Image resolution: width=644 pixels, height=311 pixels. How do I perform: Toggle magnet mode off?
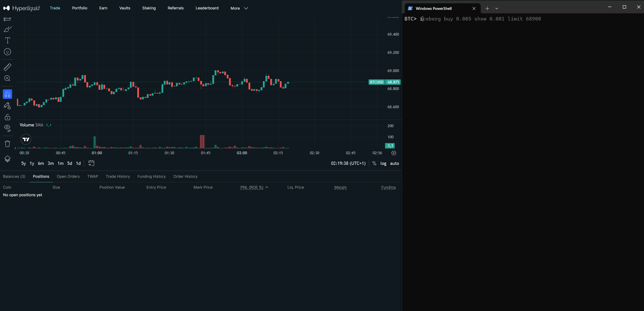pyautogui.click(x=7, y=94)
